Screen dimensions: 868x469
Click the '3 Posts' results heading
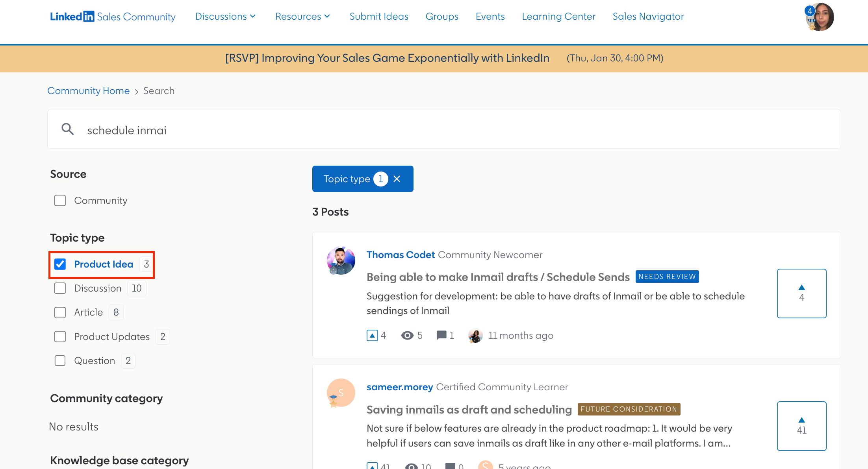coord(330,212)
